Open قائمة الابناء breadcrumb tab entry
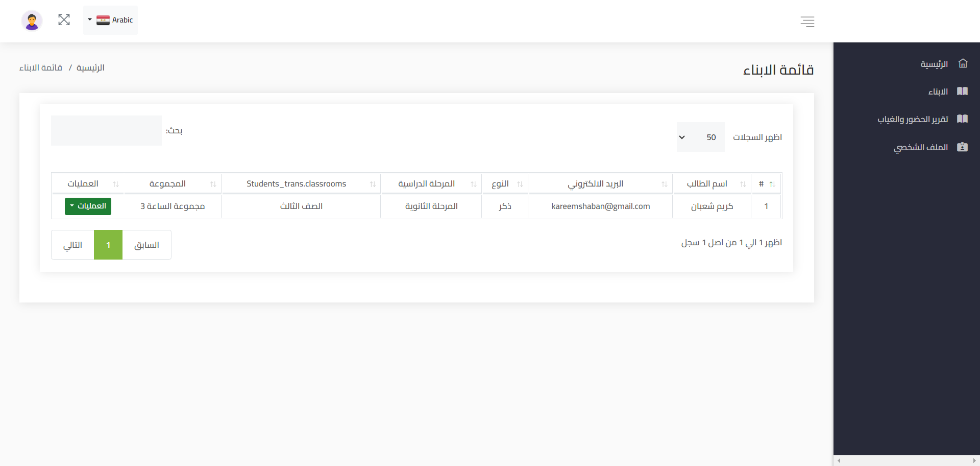The height and width of the screenshot is (466, 980). click(40, 67)
